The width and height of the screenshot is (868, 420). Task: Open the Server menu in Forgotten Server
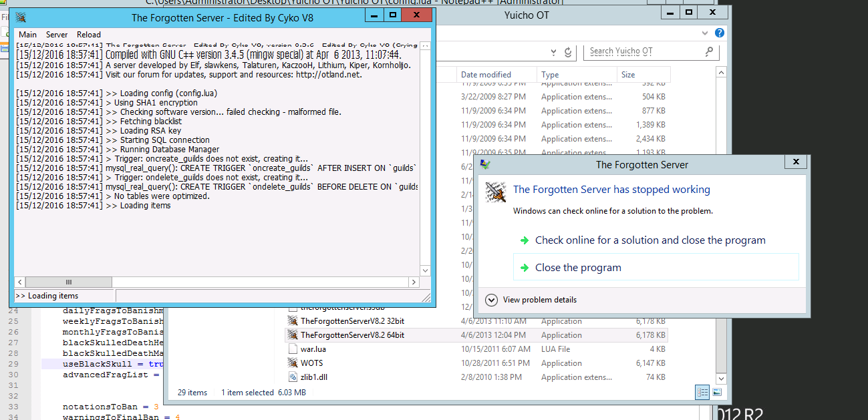(57, 35)
